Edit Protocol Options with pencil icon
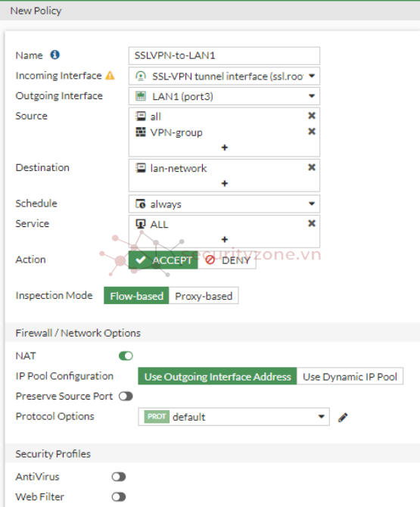 click(x=343, y=418)
